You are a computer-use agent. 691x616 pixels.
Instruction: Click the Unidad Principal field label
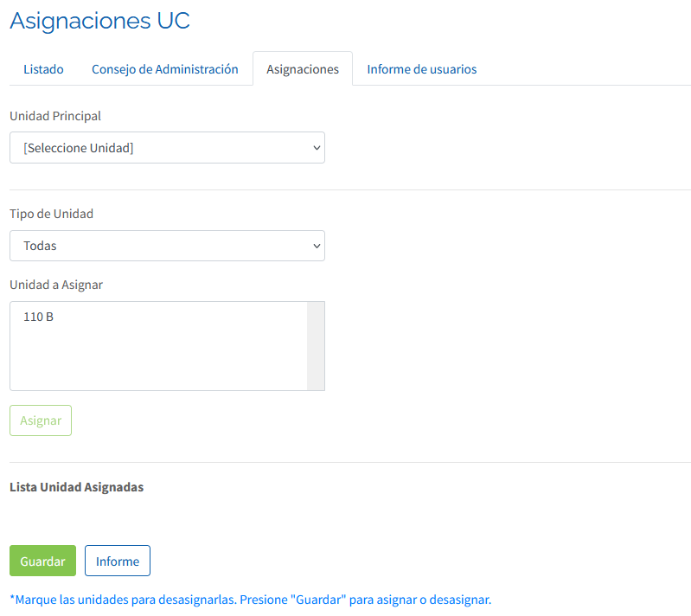click(55, 116)
